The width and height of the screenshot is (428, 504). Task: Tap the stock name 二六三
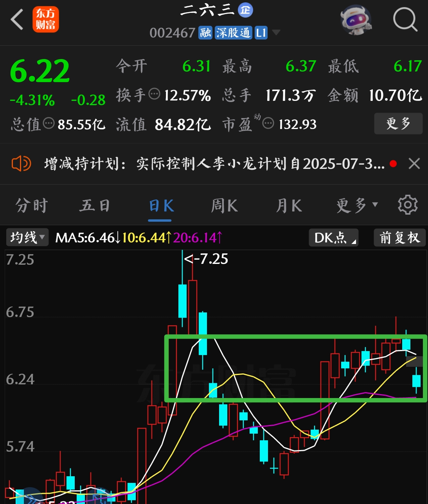pos(207,11)
